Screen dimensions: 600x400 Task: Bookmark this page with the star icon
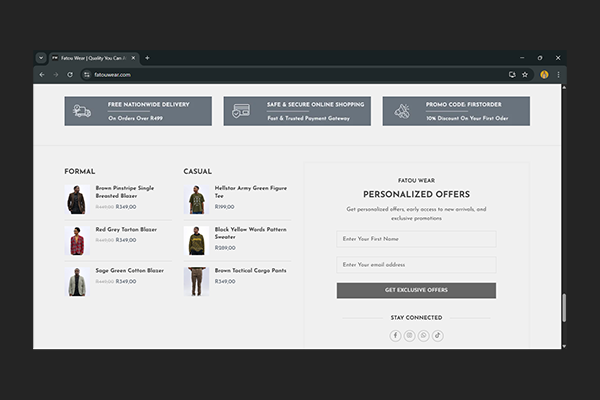click(525, 74)
